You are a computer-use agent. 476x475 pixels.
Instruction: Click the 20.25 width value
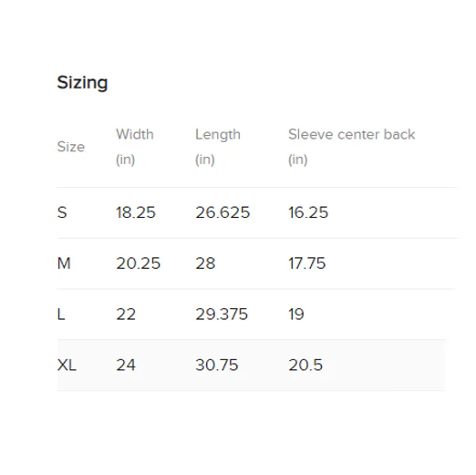[x=138, y=263]
